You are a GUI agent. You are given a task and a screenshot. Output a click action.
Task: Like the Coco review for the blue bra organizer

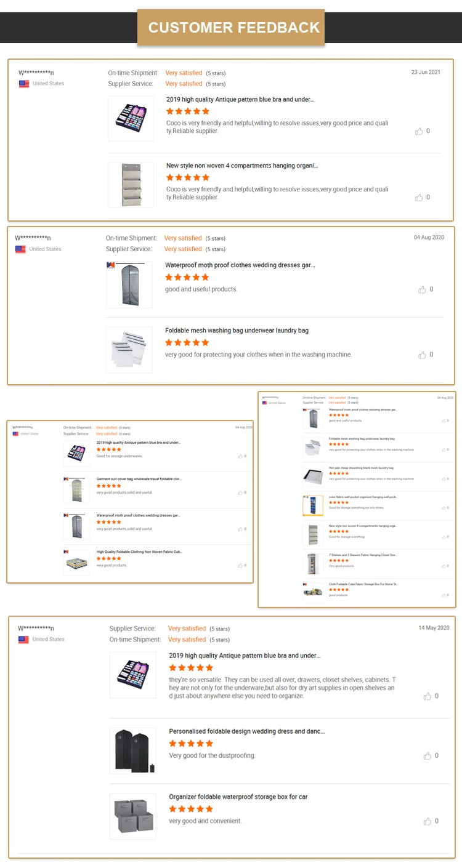[x=419, y=131]
